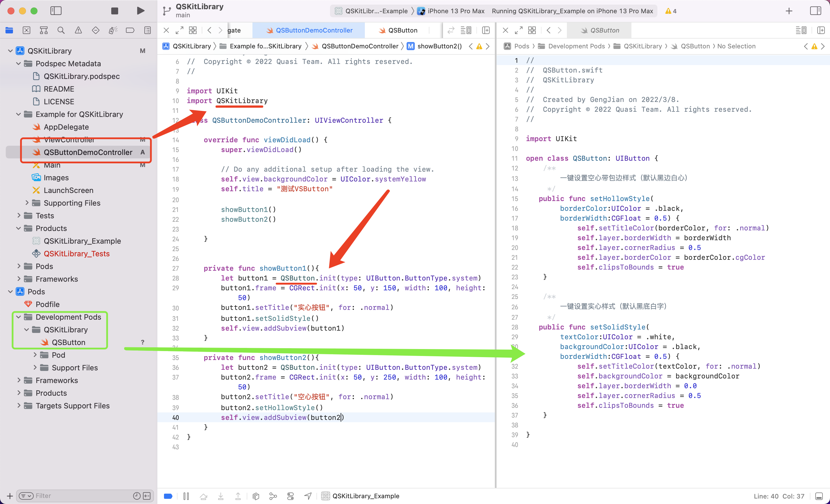Collapse the QSKitLibrary project root
The width and height of the screenshot is (830, 504).
coord(10,51)
